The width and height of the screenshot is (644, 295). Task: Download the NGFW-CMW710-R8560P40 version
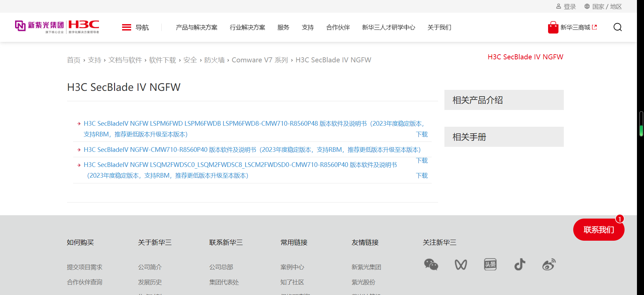click(422, 161)
